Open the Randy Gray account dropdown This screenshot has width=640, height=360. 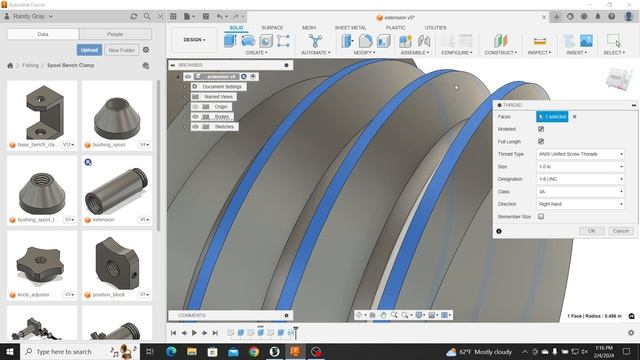(33, 16)
